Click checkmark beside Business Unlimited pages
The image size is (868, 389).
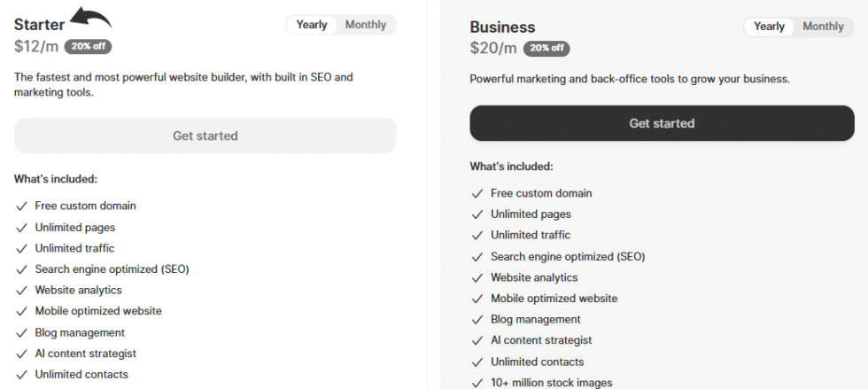(477, 214)
